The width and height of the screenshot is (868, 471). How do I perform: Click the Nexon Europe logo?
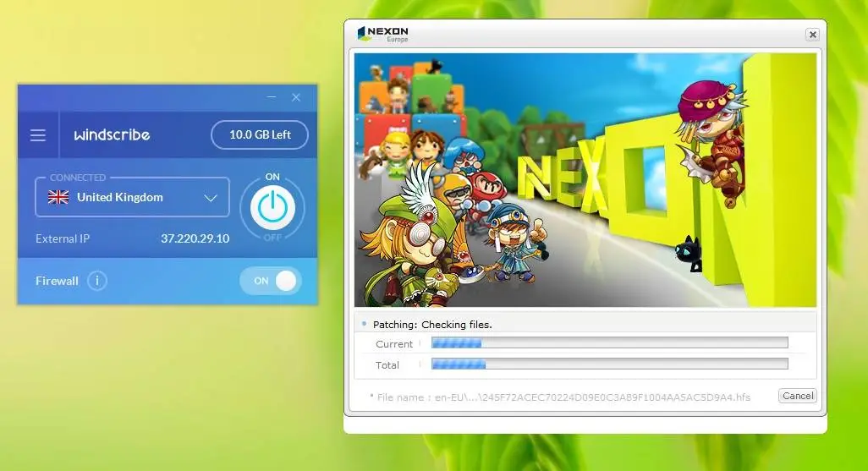pyautogui.click(x=383, y=35)
